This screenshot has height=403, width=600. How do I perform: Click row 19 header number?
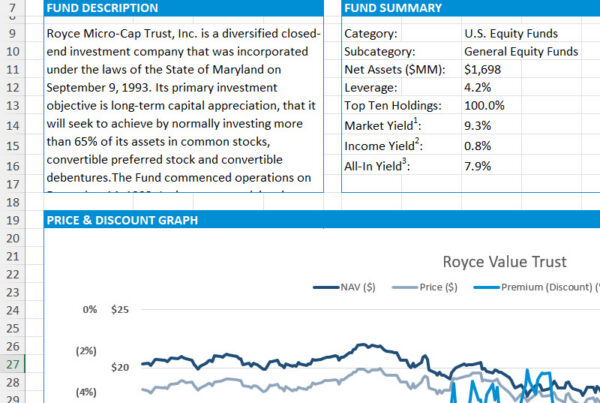[x=20, y=220]
